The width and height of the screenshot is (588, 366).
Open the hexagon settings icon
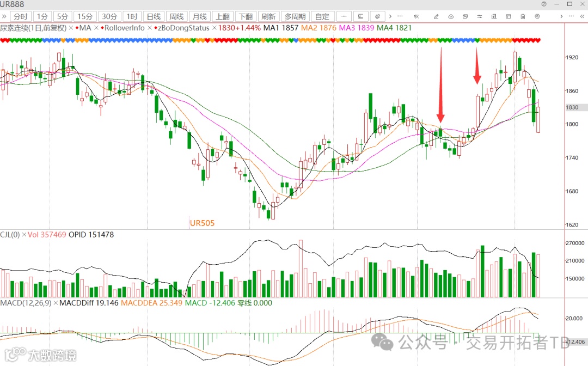(537, 16)
